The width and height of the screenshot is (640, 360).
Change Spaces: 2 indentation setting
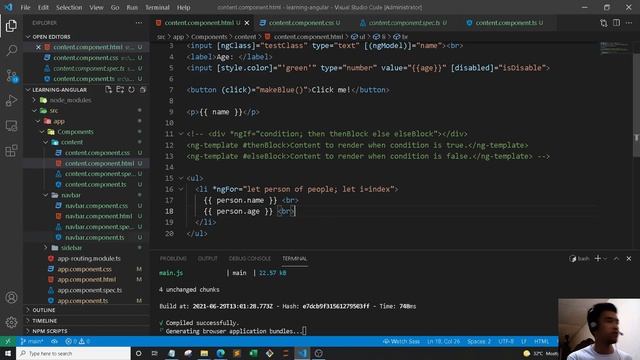pos(479,341)
